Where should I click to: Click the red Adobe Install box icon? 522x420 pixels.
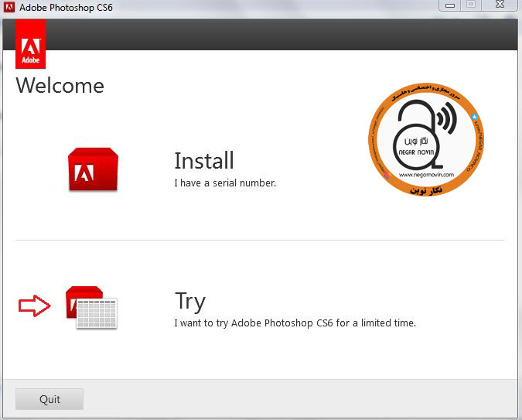[x=93, y=169]
